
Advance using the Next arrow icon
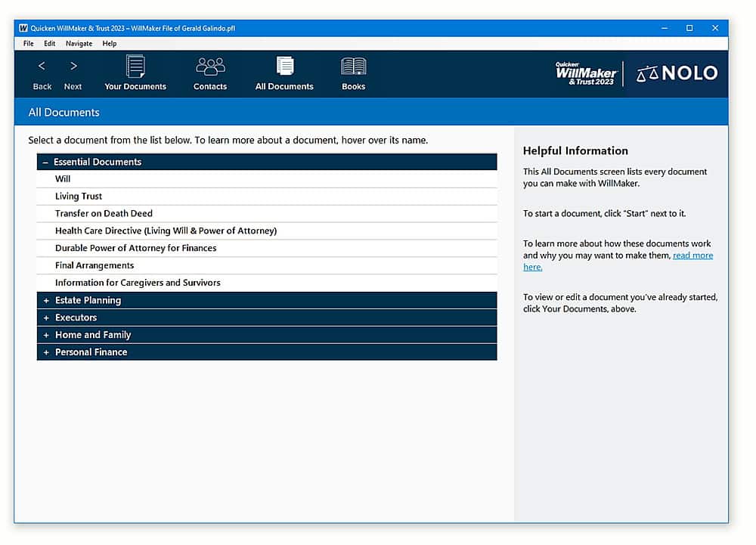[x=74, y=66]
